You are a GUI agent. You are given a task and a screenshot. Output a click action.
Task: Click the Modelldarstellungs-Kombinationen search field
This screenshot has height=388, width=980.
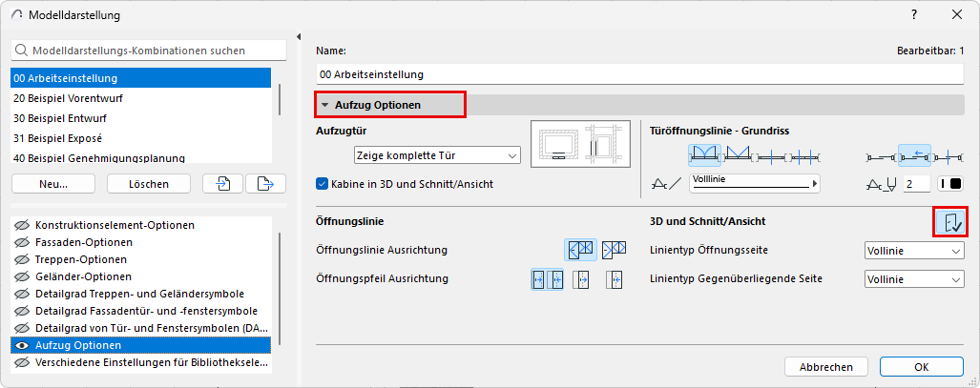pyautogui.click(x=148, y=51)
